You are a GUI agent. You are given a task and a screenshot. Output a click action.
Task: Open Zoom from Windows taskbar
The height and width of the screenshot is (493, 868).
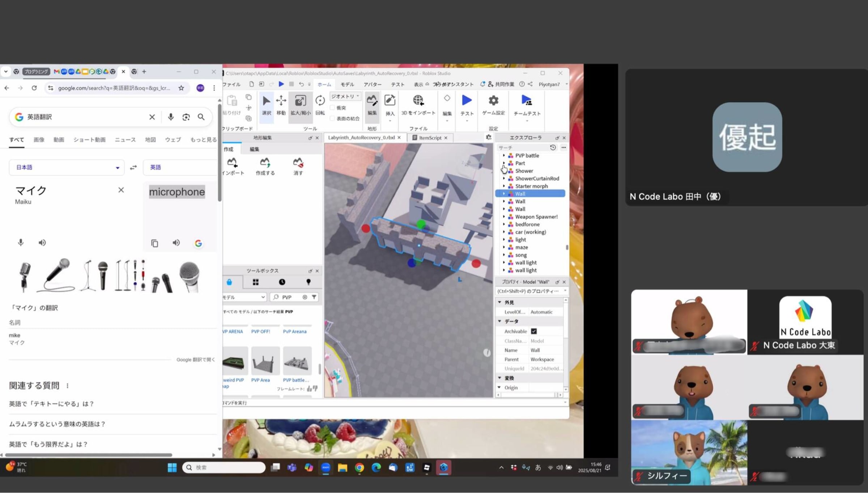pyautogui.click(x=325, y=467)
